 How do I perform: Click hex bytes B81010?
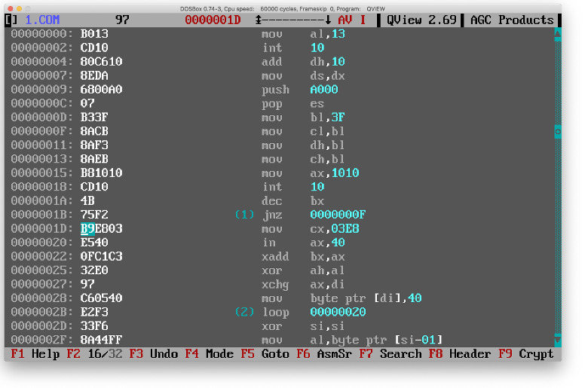click(101, 173)
